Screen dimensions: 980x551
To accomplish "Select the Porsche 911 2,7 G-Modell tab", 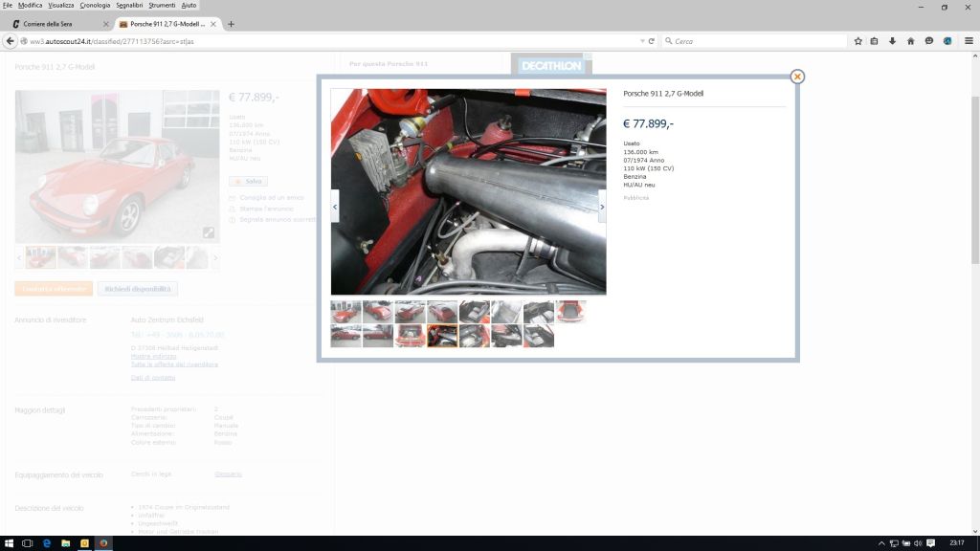I will [x=167, y=24].
